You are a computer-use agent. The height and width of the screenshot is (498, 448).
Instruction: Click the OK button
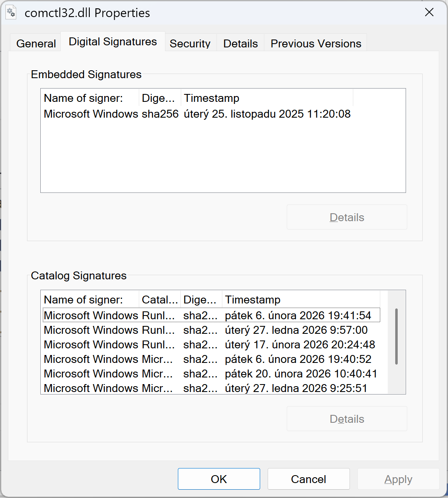(x=219, y=478)
